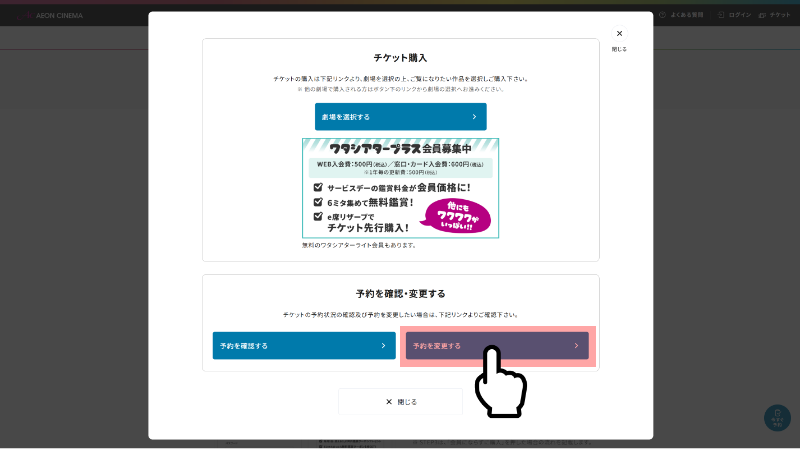Click the チケット購入 heading text

click(x=401, y=58)
